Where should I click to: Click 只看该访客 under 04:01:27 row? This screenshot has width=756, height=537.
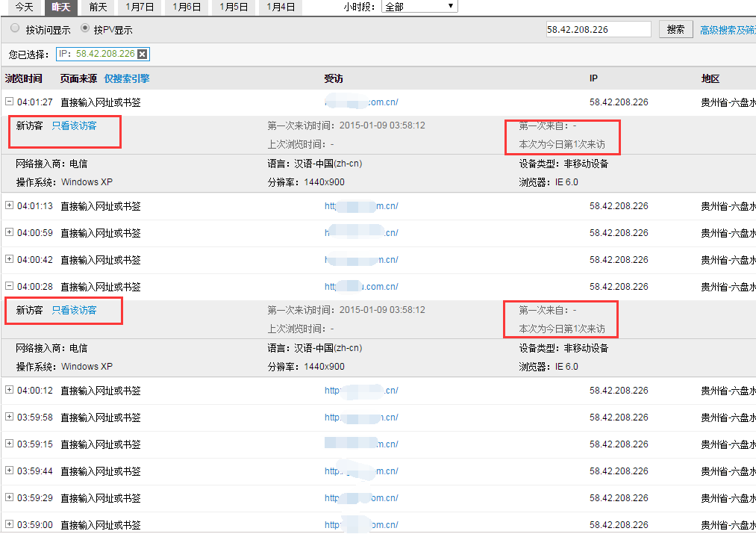(74, 125)
